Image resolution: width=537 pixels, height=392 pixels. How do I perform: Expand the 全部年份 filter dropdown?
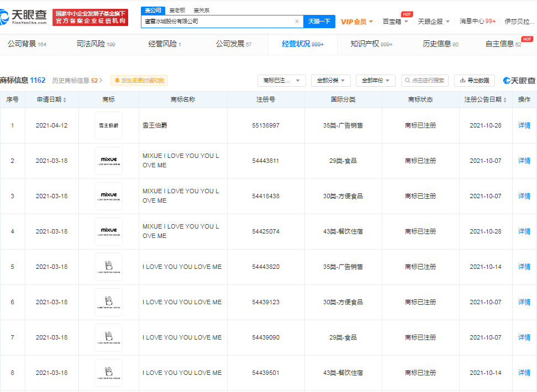click(x=375, y=81)
